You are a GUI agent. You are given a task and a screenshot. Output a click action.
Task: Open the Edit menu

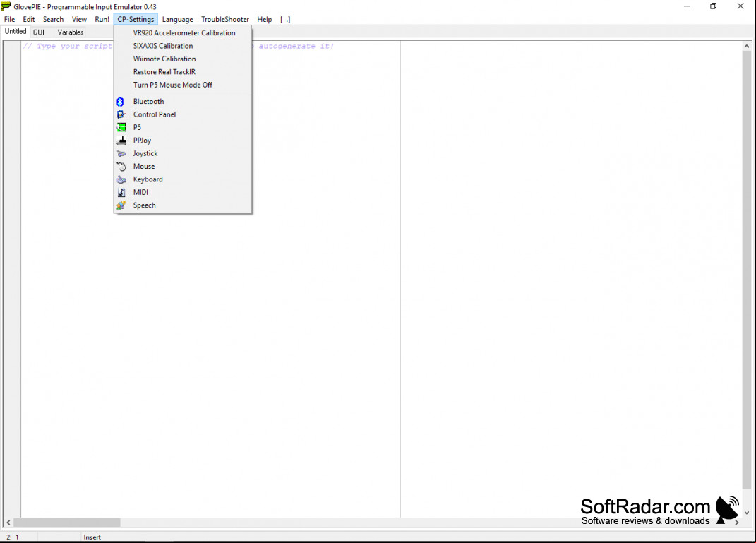pyautogui.click(x=29, y=19)
